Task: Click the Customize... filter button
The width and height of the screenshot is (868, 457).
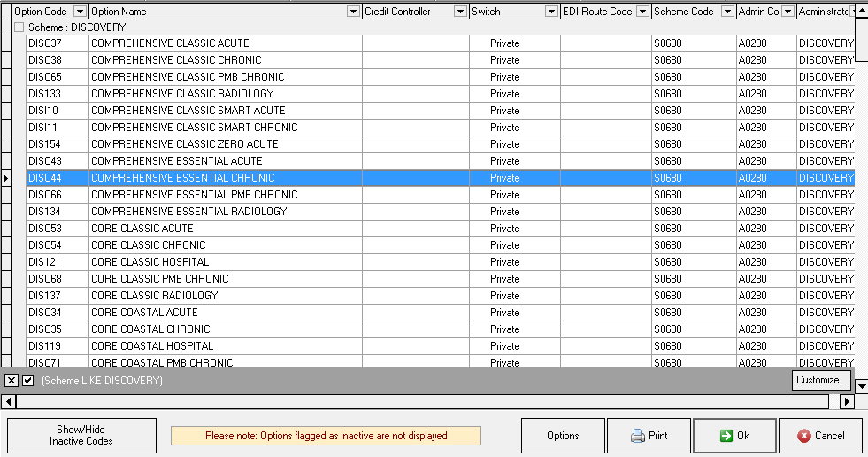Action: coord(821,380)
